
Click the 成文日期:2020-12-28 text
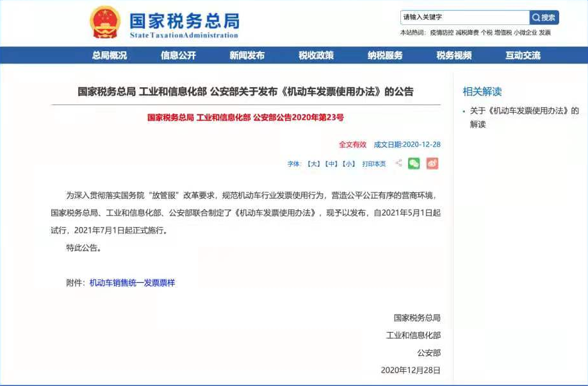[407, 144]
